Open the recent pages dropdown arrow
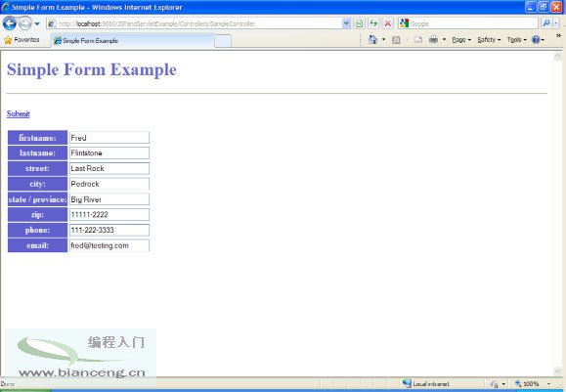 (x=37, y=23)
